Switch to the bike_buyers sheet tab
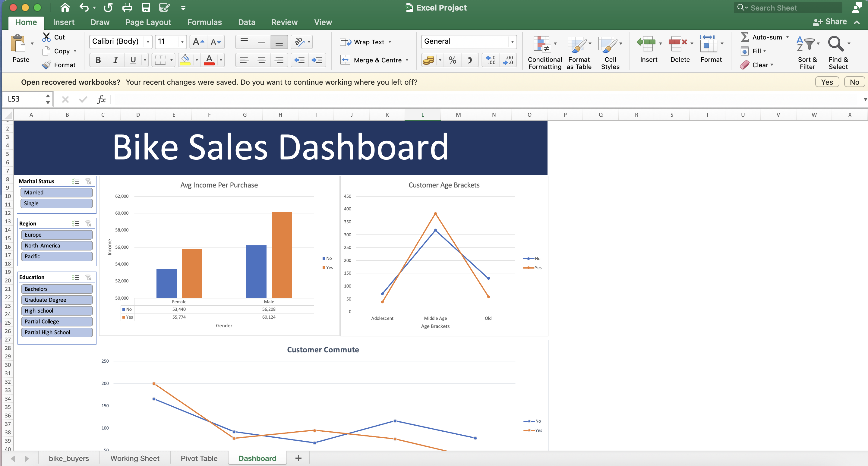The height and width of the screenshot is (466, 868). [x=69, y=458]
